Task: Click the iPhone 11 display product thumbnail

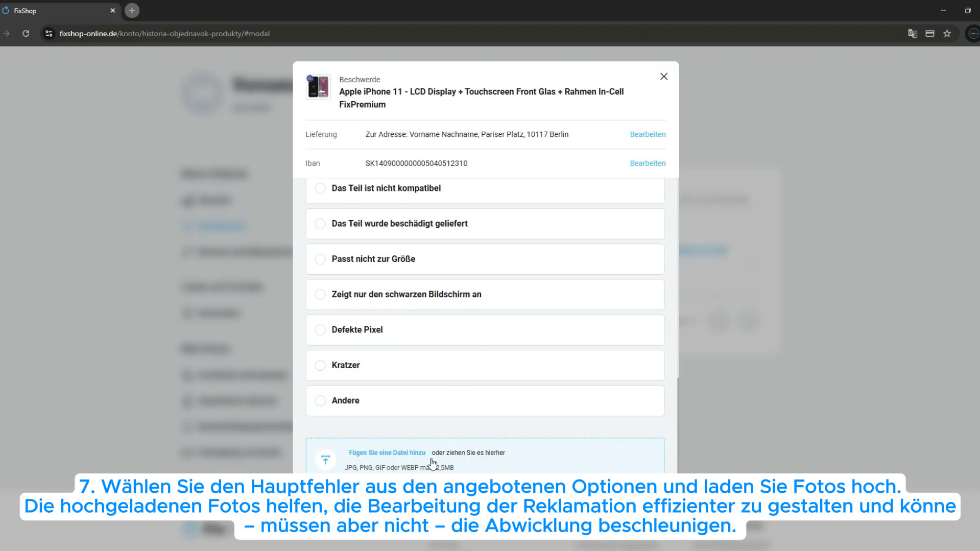Action: [318, 87]
